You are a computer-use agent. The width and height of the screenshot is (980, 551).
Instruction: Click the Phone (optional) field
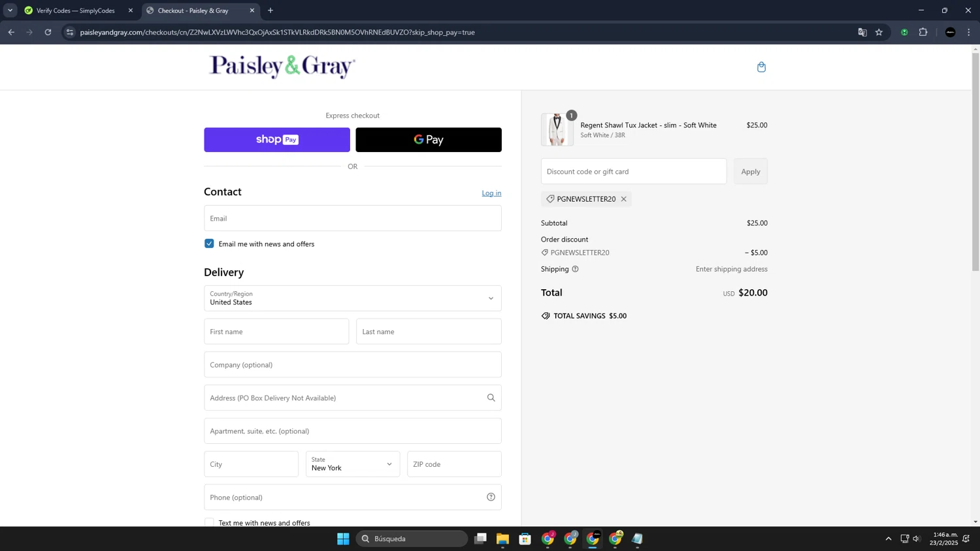click(x=352, y=497)
